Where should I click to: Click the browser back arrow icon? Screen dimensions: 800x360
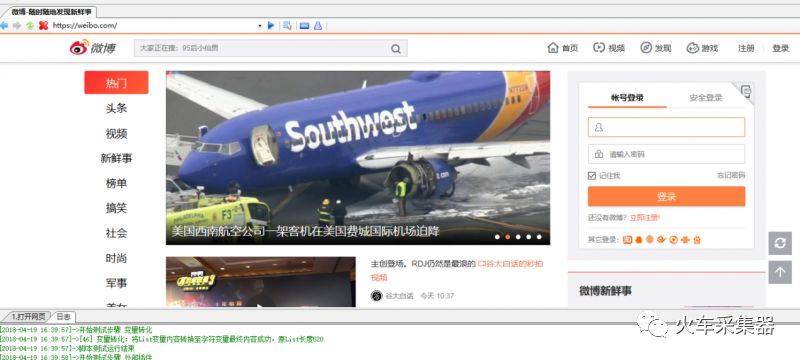coord(4,25)
